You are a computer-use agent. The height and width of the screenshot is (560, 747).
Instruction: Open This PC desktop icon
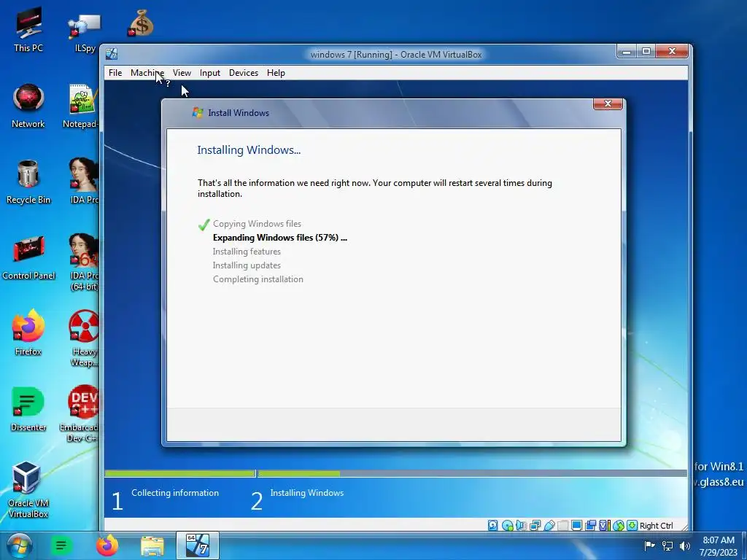tap(28, 29)
